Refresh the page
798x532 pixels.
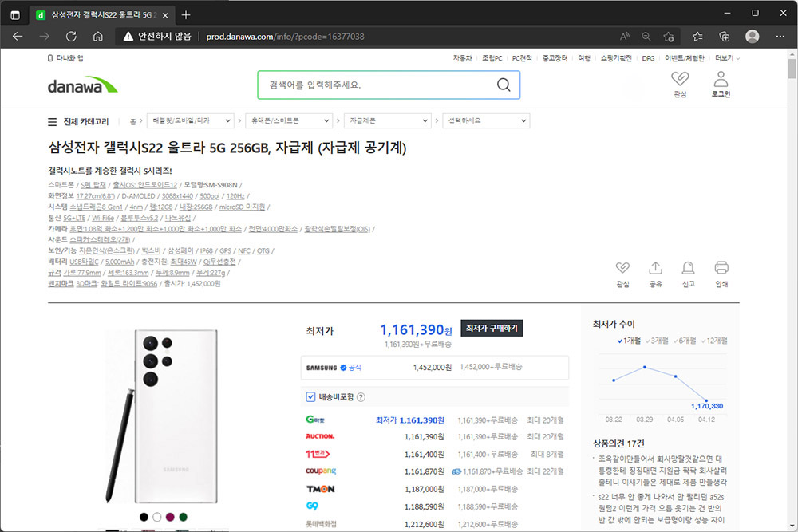(71, 37)
